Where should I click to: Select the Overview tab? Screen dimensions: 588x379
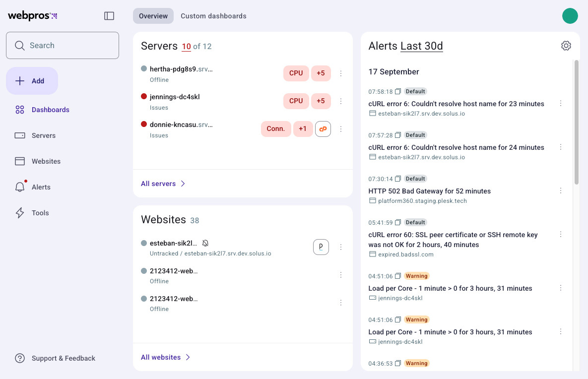click(153, 16)
